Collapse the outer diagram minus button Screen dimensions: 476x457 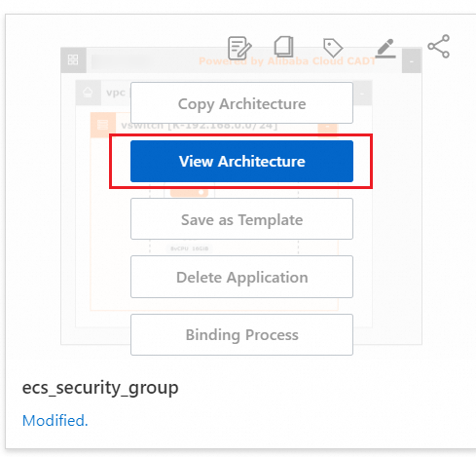412,60
